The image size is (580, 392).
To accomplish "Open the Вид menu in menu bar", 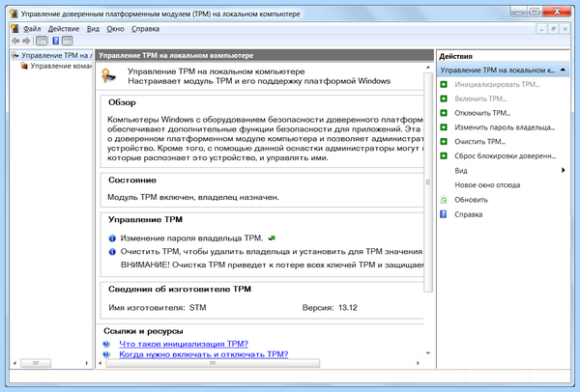I will [93, 29].
